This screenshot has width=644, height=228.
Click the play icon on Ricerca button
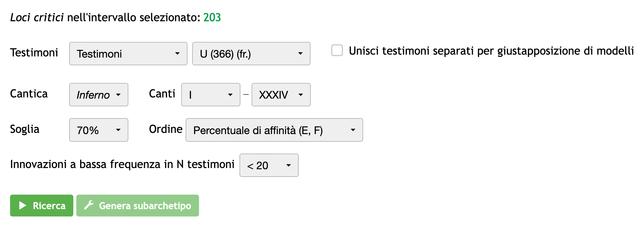pos(22,206)
